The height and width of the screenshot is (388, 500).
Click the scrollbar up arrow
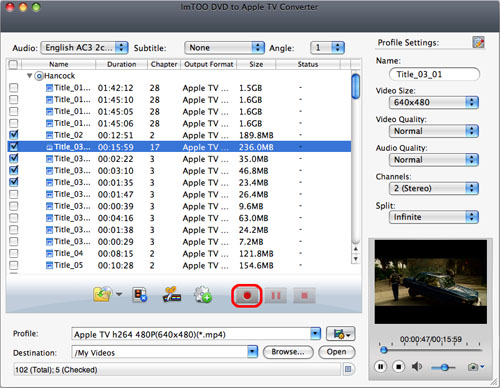(x=356, y=249)
